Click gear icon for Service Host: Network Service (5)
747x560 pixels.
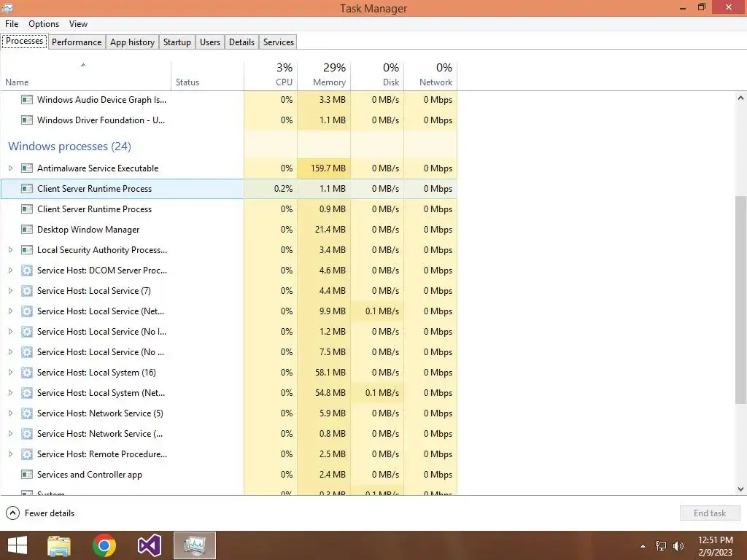(27, 413)
